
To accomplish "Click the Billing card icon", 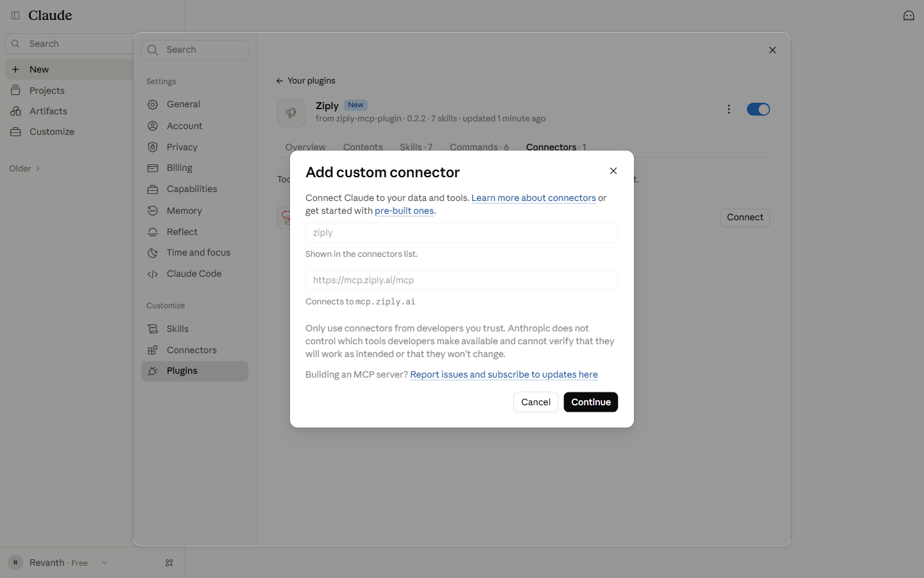I will click(153, 168).
